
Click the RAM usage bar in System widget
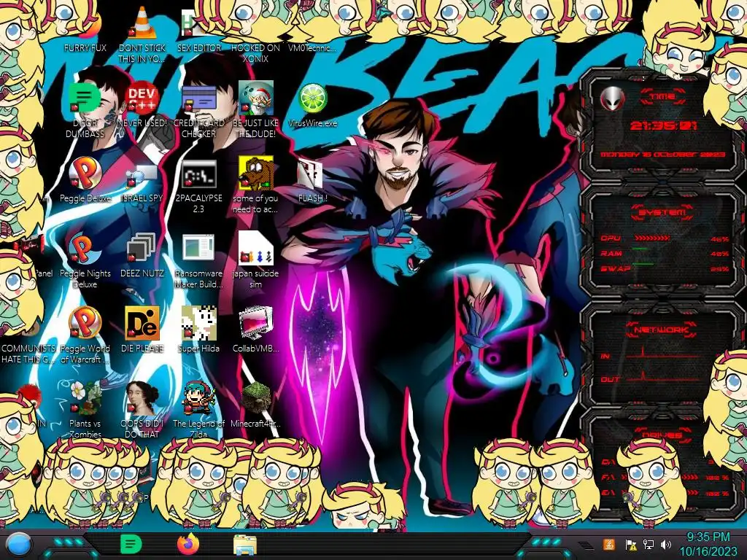coord(640,249)
